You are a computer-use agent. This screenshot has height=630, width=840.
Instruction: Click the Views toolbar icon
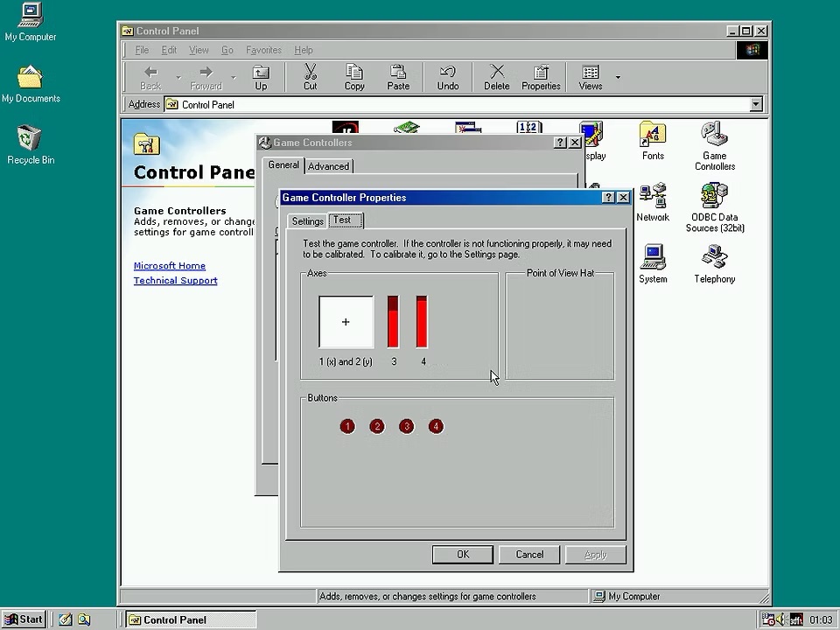pos(591,78)
